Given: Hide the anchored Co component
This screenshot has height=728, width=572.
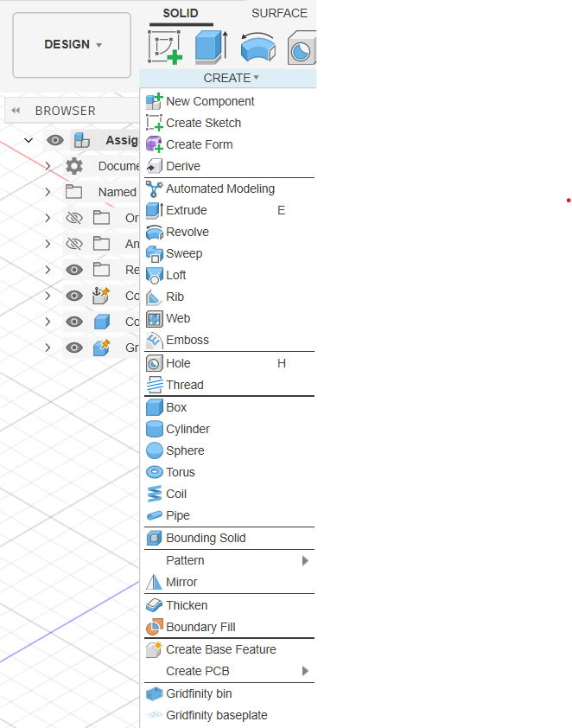Looking at the screenshot, I should click(74, 296).
